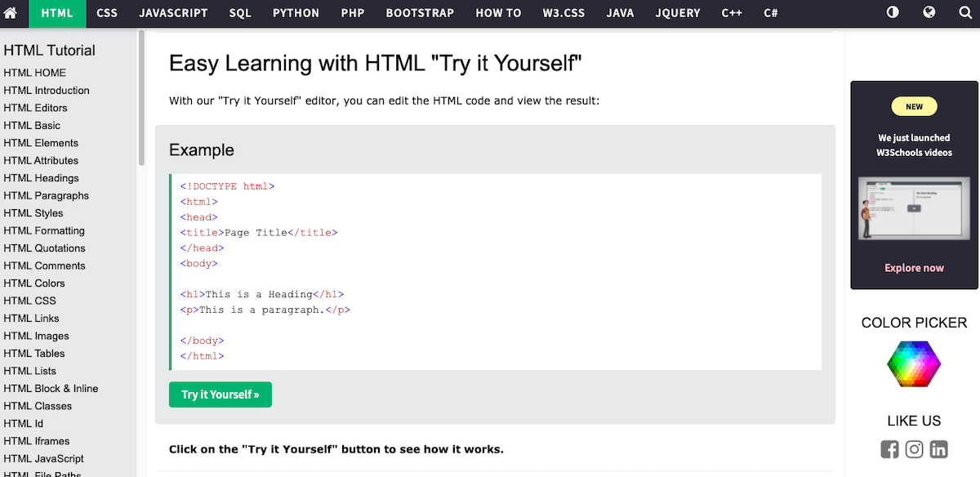Open the search tool
This screenshot has width=980, height=477.
[x=964, y=13]
